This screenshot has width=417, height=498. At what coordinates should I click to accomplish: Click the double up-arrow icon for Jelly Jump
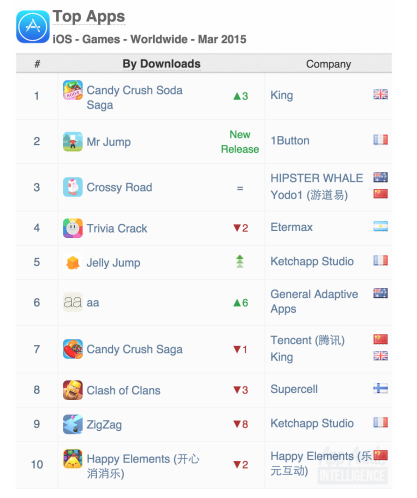(x=240, y=261)
